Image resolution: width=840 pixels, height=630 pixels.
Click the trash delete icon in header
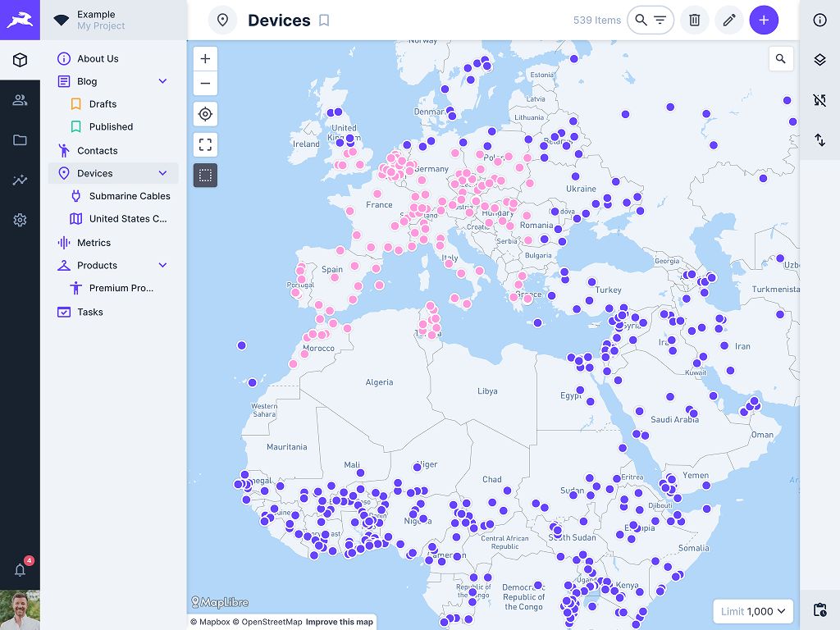click(695, 20)
